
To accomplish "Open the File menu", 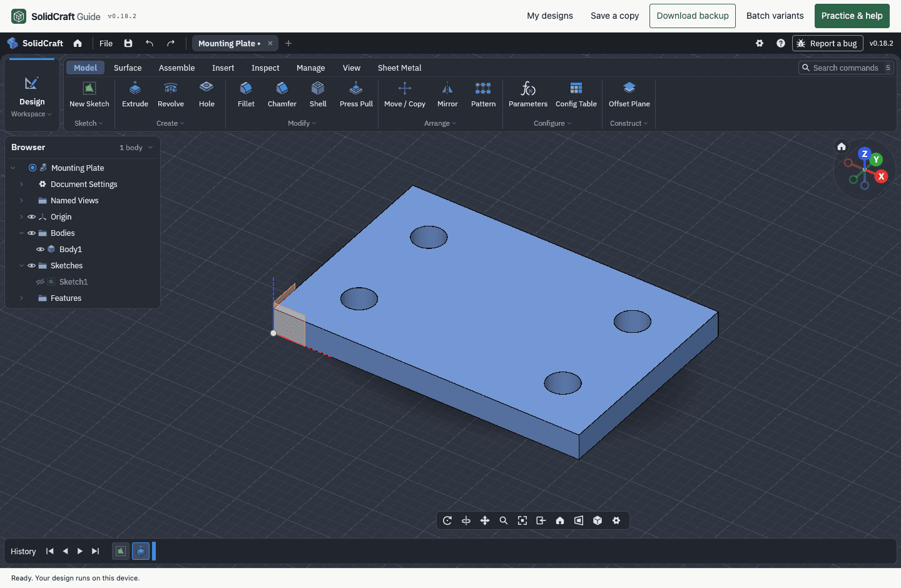I will 106,43.
